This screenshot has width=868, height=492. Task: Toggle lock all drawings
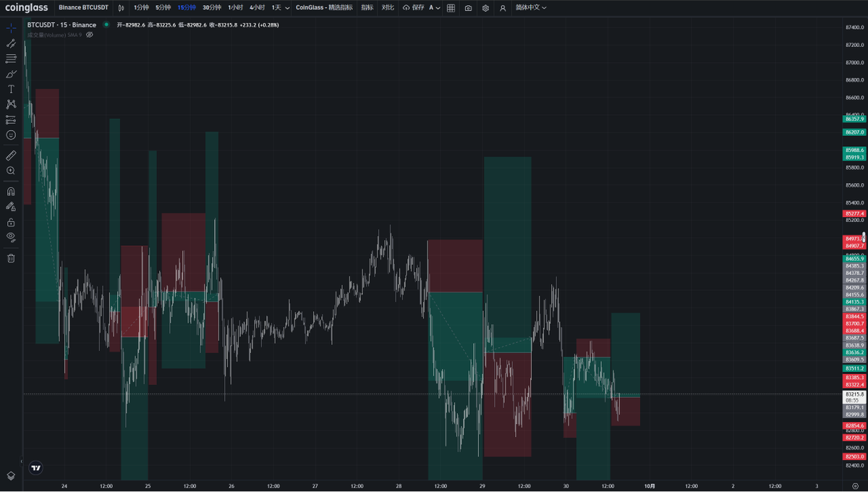(11, 222)
